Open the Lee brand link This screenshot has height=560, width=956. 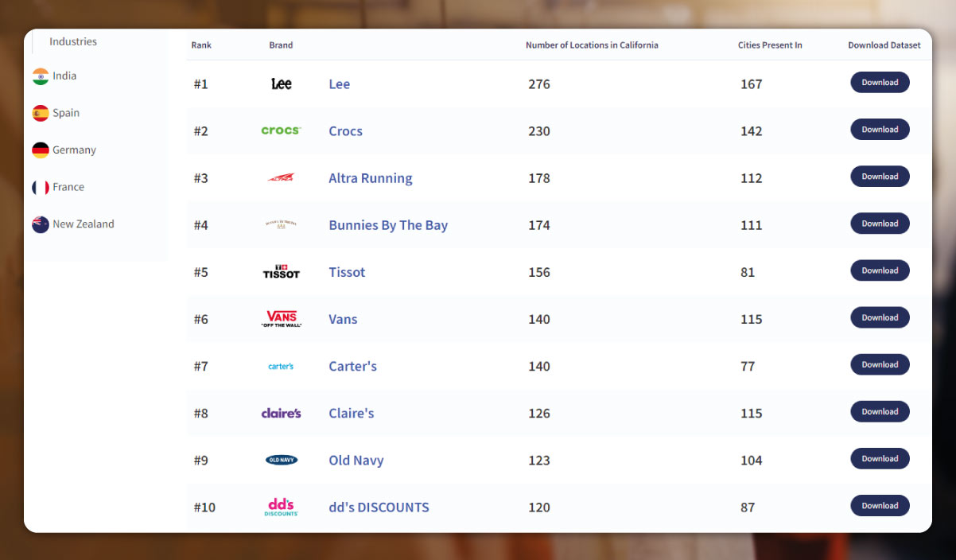click(340, 84)
